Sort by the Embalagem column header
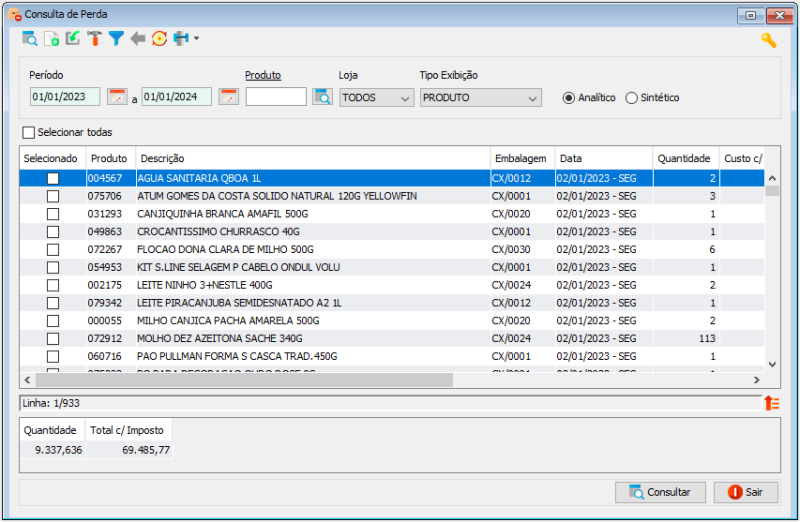The width and height of the screenshot is (800, 522). point(522,158)
